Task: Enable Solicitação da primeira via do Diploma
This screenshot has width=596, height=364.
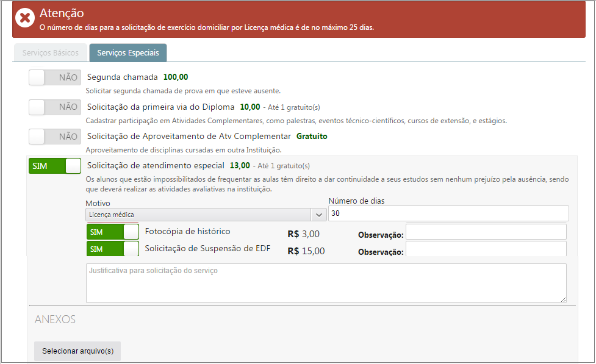Action: [54, 107]
